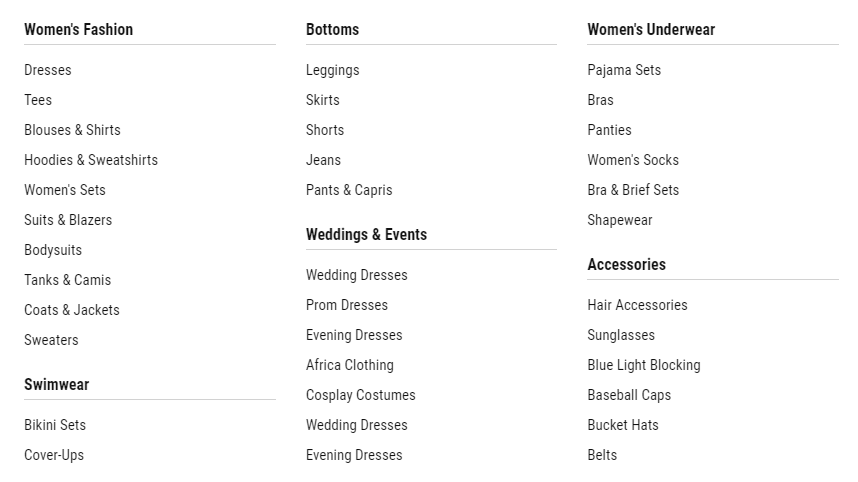
Task: Open Bra & Brief Sets
Action: coord(633,190)
